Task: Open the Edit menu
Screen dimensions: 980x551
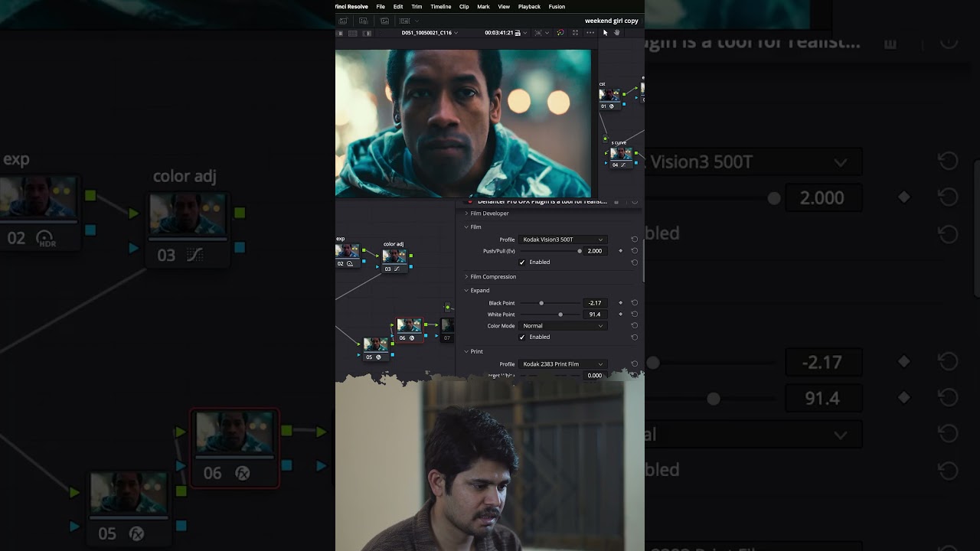Action: [x=398, y=7]
